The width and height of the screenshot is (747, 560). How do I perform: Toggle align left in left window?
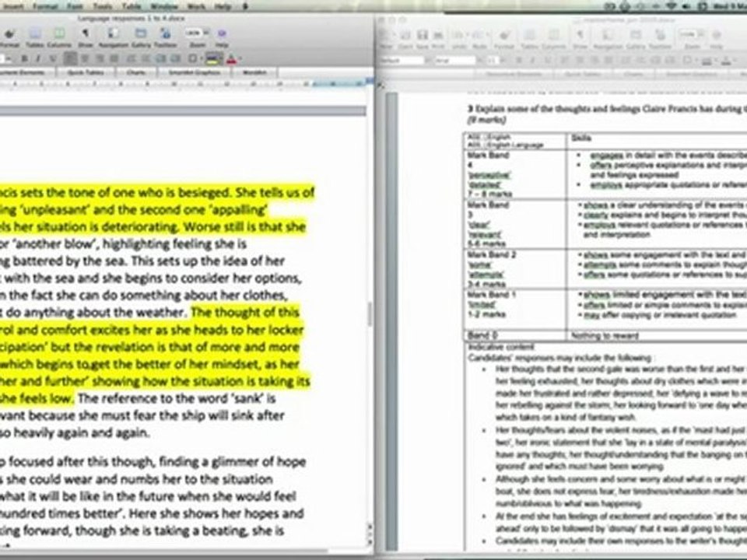click(70, 59)
